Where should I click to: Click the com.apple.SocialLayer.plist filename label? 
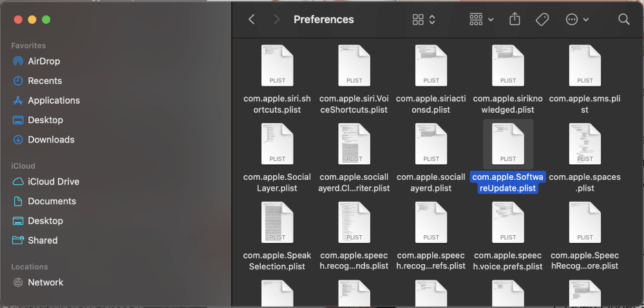tap(277, 182)
